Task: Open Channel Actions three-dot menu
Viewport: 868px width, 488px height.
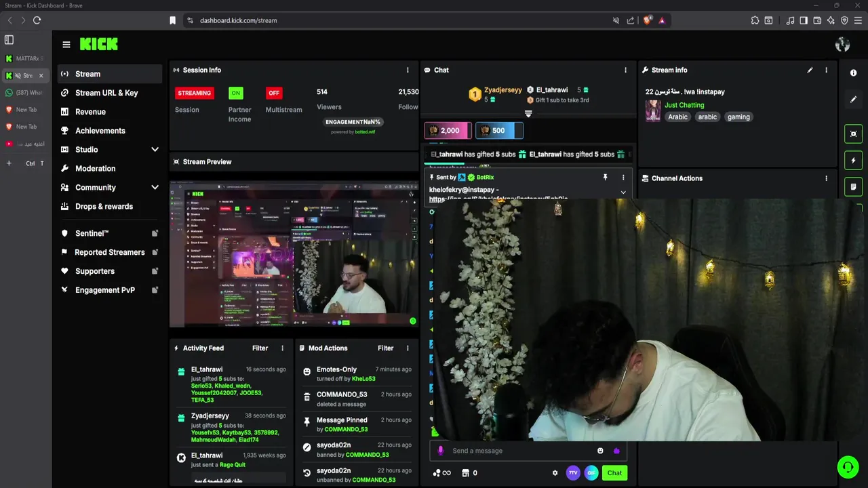Action: point(826,178)
